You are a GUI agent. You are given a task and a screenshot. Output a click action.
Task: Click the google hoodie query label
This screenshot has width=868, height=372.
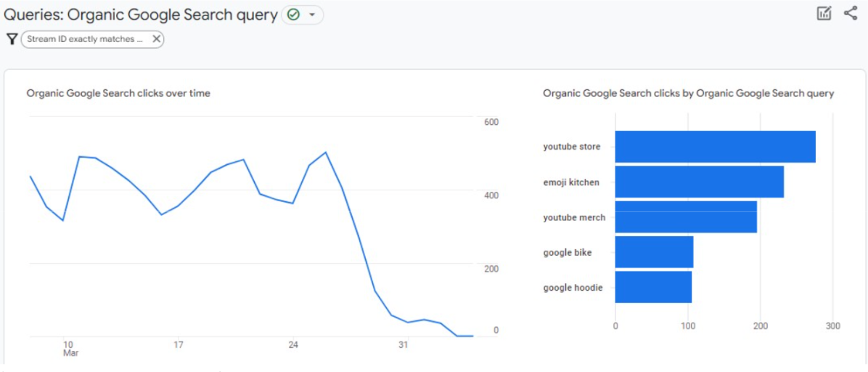573,288
